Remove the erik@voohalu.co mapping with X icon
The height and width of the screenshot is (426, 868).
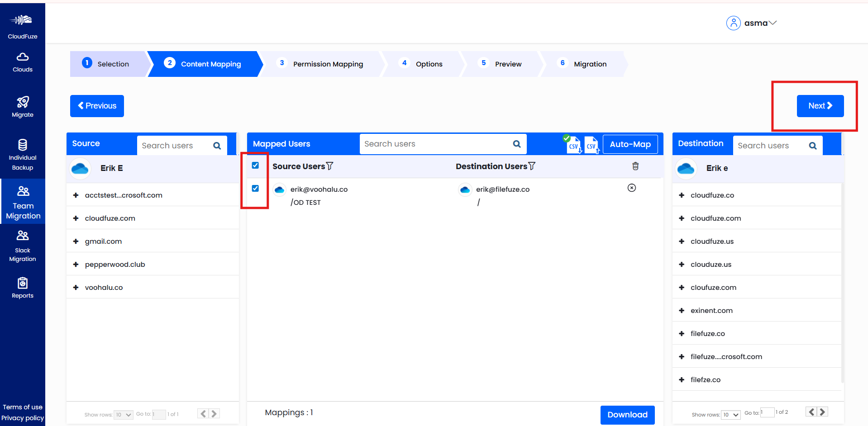pos(632,188)
